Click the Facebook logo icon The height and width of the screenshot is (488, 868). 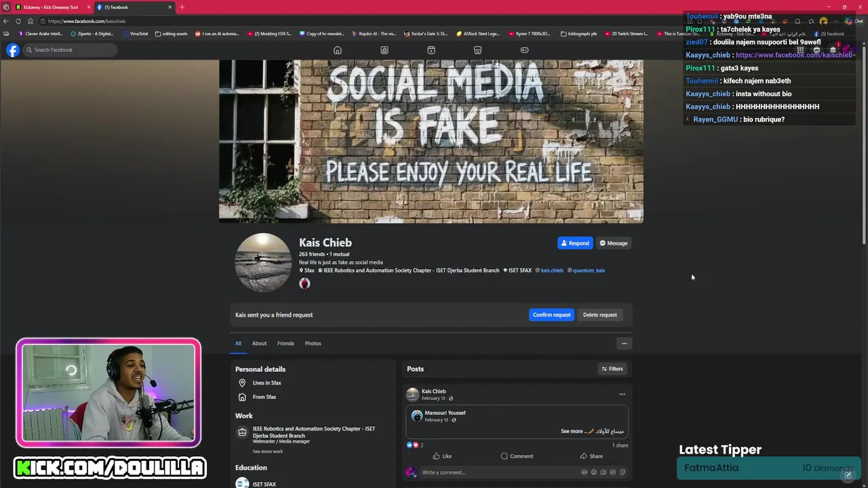click(x=13, y=50)
